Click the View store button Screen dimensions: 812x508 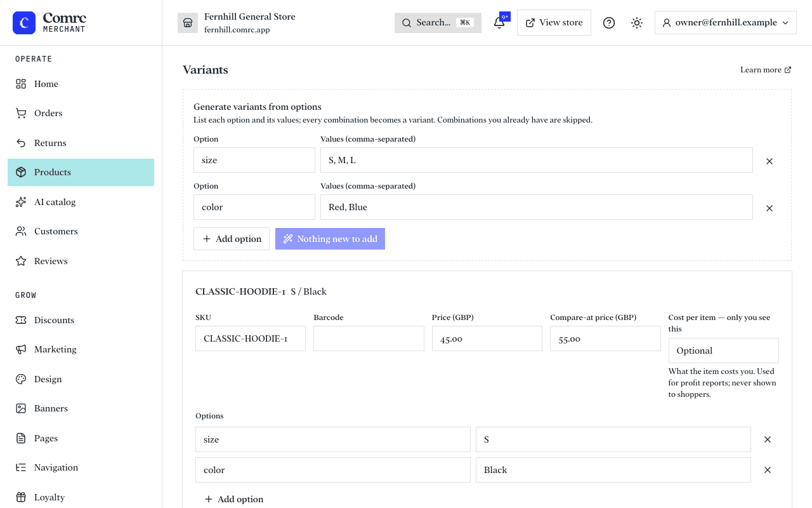[x=554, y=23]
